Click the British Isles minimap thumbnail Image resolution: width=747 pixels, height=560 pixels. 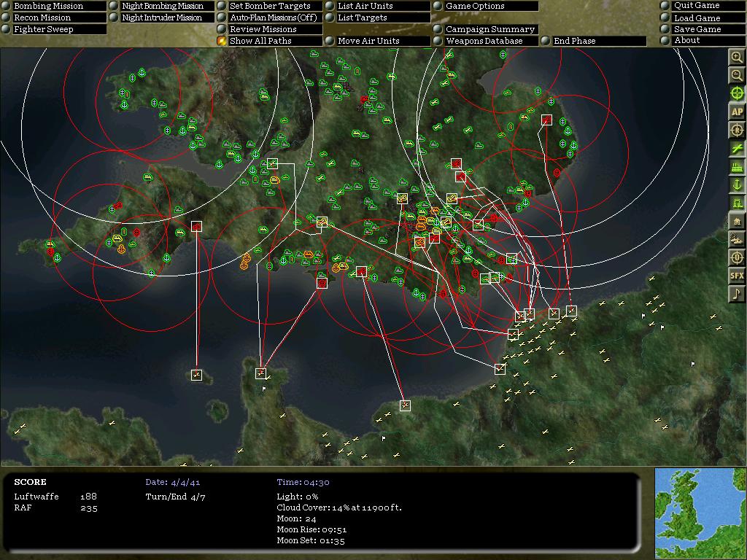coord(701,513)
